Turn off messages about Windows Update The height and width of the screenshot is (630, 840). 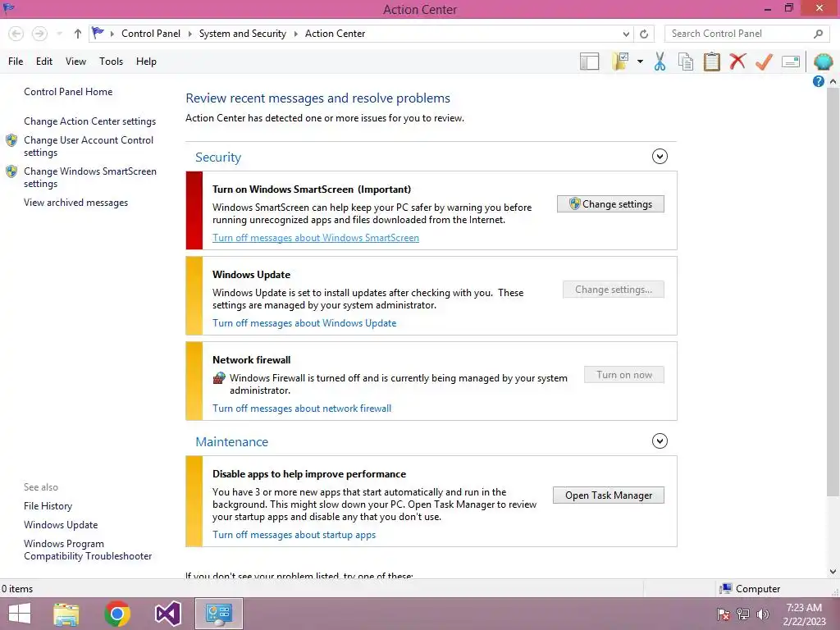tap(304, 323)
